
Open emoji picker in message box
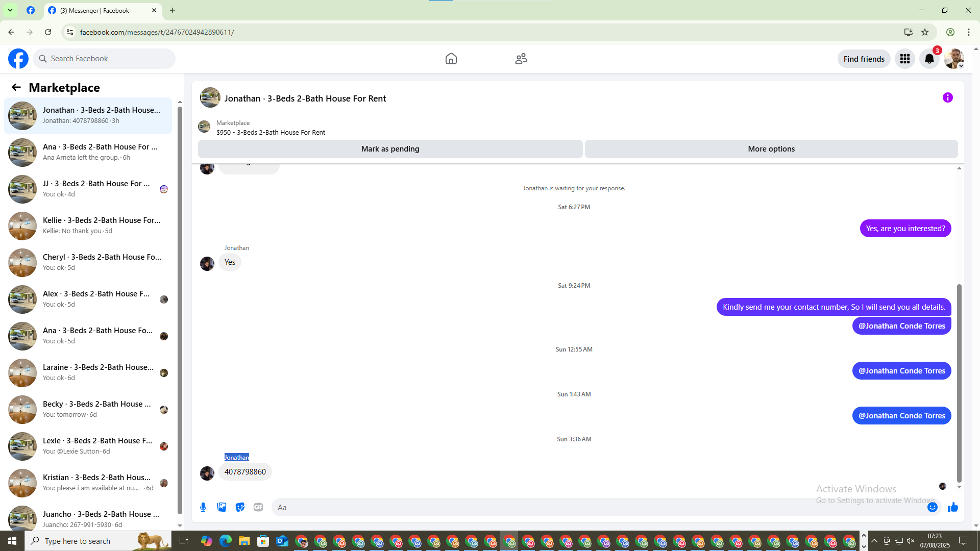click(x=932, y=507)
